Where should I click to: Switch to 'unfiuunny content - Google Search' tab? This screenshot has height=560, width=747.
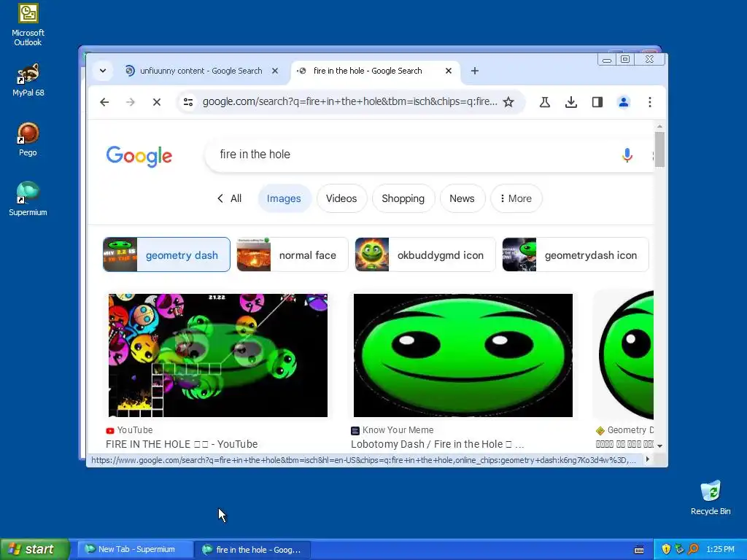201,71
